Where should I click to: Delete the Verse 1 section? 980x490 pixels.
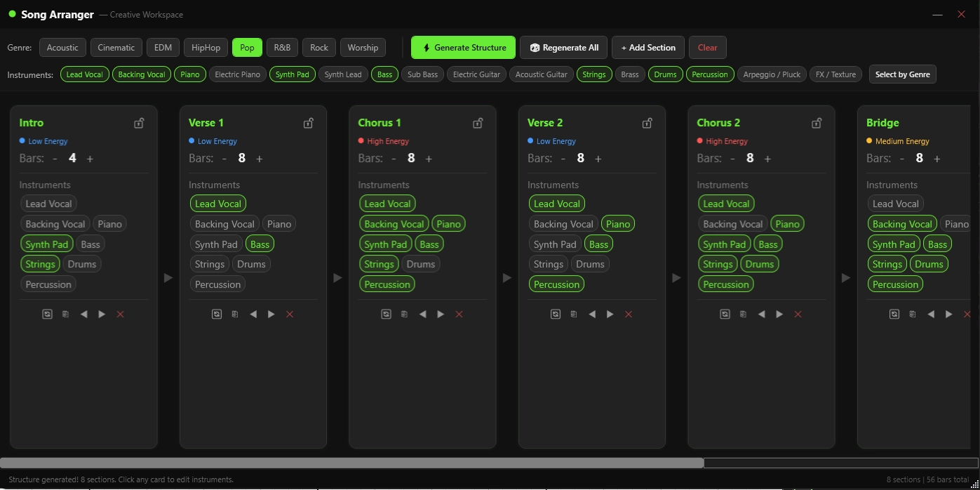pyautogui.click(x=290, y=314)
